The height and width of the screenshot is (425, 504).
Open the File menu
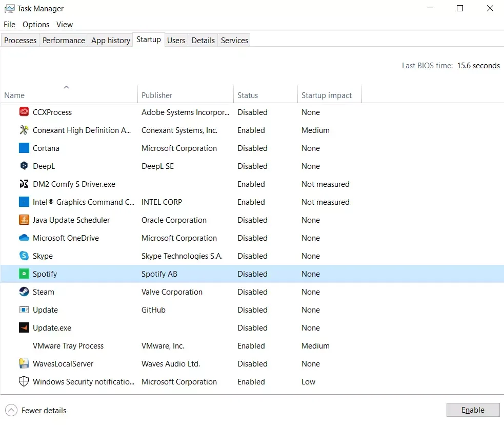pos(9,25)
